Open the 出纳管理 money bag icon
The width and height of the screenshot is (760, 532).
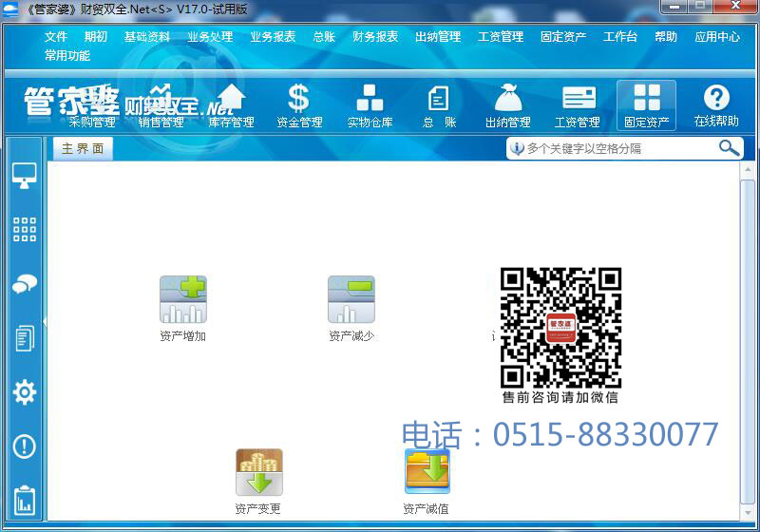tap(508, 107)
